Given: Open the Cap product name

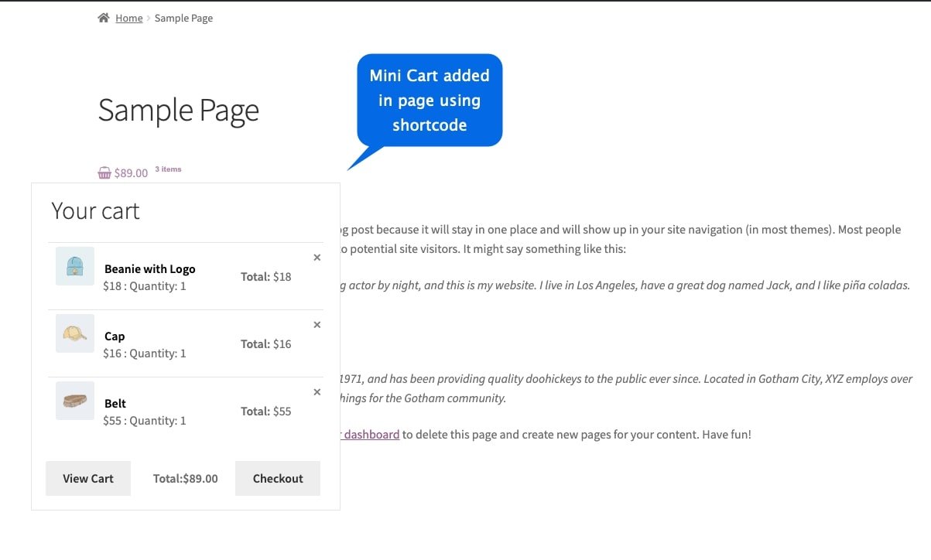Looking at the screenshot, I should [115, 336].
